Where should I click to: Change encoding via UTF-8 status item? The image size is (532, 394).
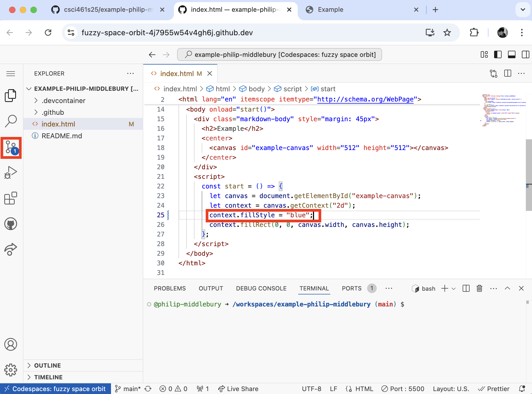[x=311, y=389]
